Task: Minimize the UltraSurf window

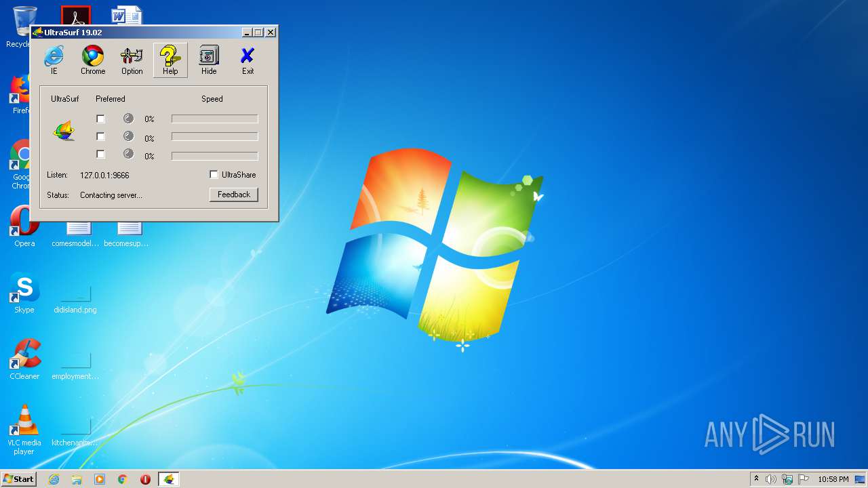Action: [x=248, y=32]
